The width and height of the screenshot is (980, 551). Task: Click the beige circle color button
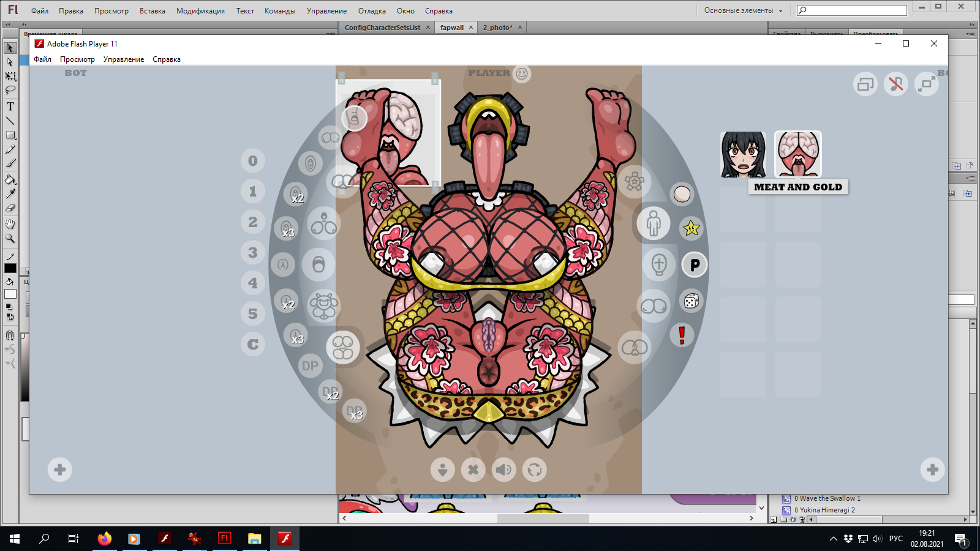pos(682,194)
